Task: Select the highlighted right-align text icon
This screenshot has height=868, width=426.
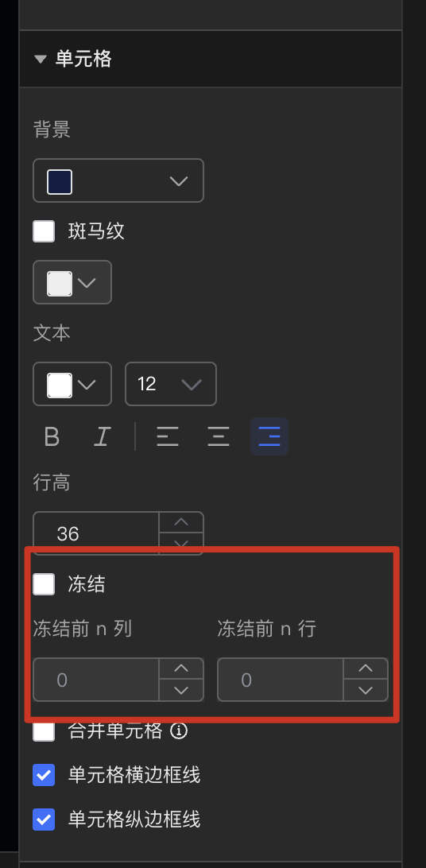Action: coord(269,436)
